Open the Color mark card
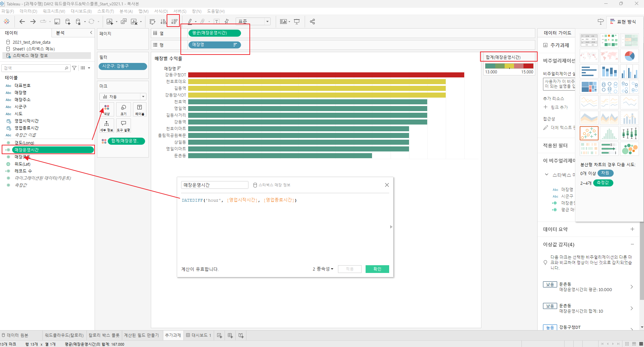The width and height of the screenshot is (644, 347). coord(107,110)
